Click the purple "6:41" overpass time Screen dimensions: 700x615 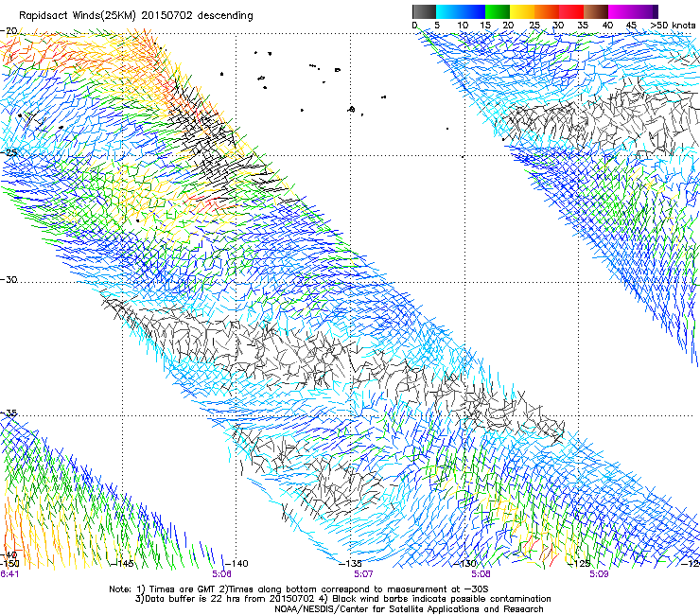(9, 573)
